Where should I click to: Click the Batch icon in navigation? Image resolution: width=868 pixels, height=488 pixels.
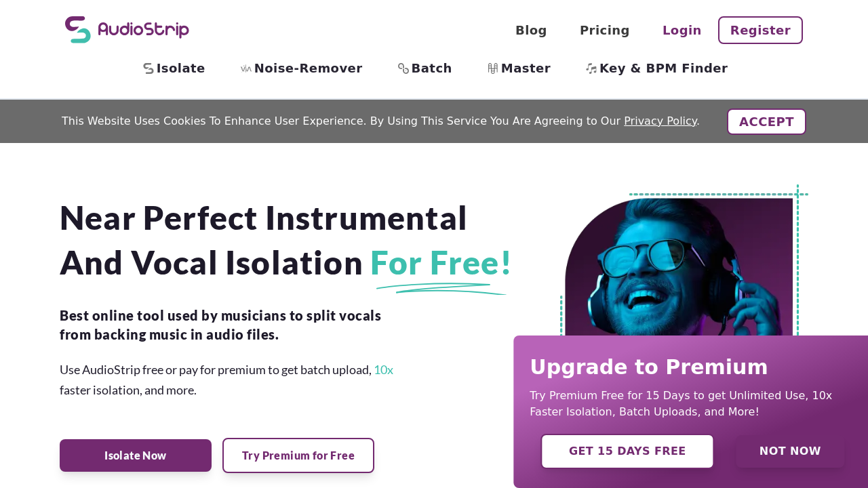(403, 68)
